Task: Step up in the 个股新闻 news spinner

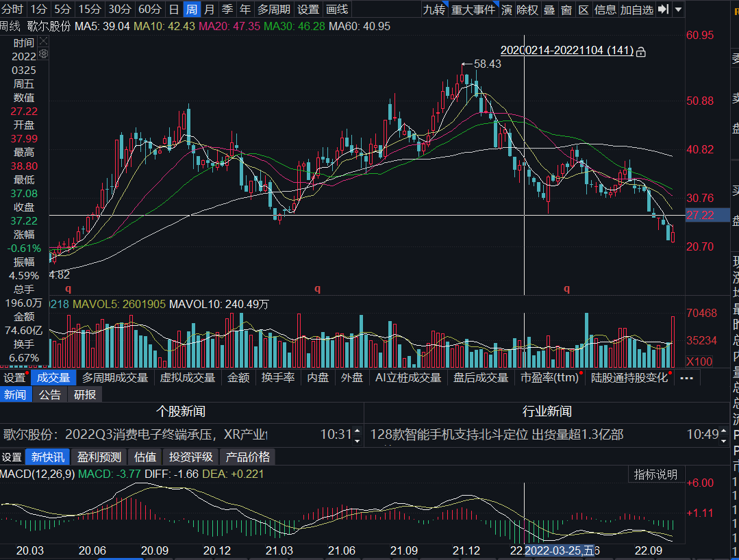Action: 358,430
